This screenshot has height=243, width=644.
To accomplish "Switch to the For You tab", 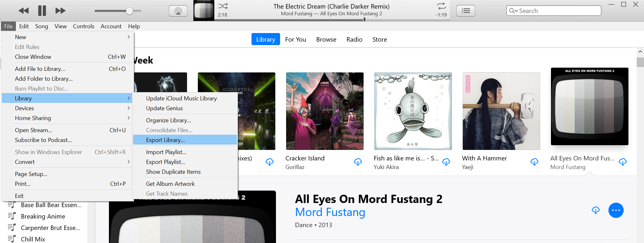I will coord(296,39).
